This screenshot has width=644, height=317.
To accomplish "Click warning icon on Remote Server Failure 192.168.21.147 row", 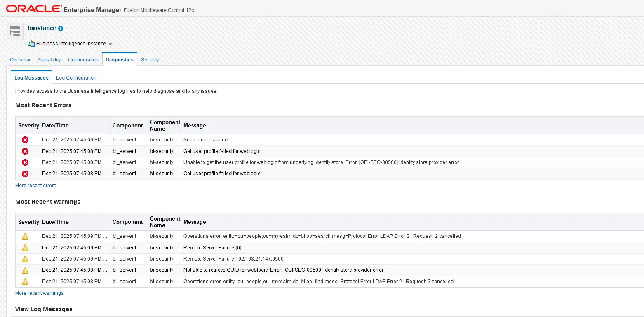I will (x=25, y=258).
